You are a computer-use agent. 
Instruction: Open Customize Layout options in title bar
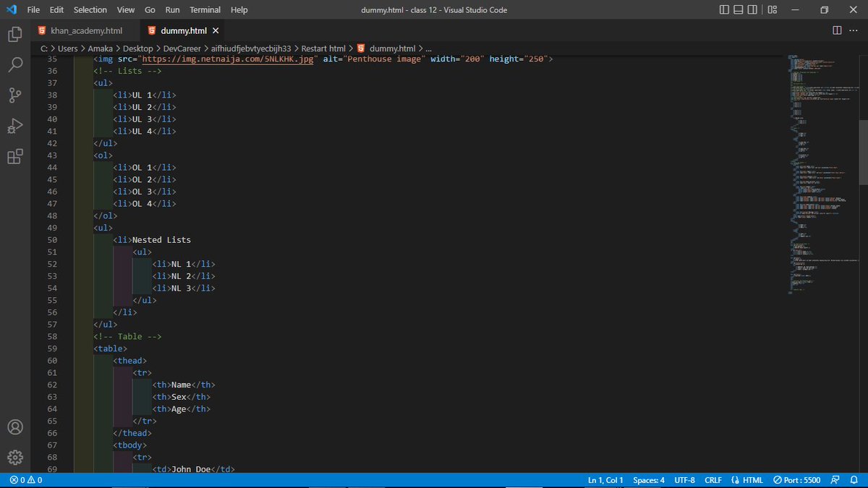[773, 9]
